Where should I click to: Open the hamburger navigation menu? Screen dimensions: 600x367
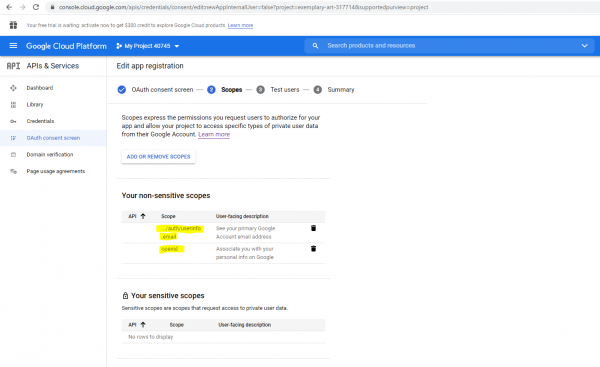[13, 46]
